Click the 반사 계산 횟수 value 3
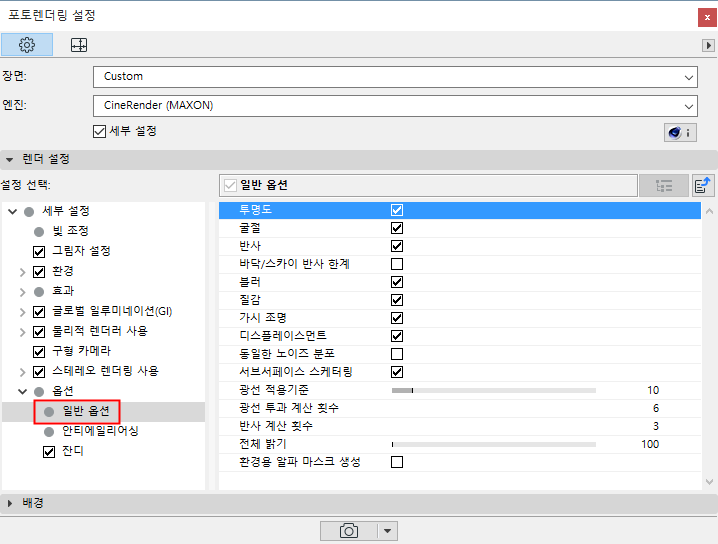 656,426
